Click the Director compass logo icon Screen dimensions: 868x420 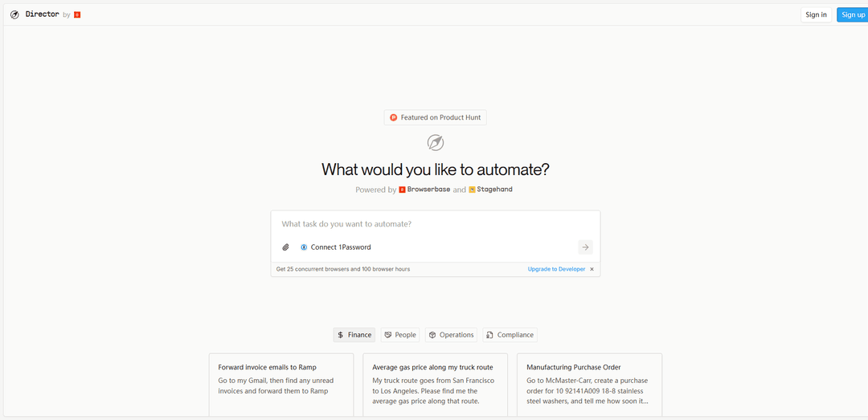click(x=14, y=14)
